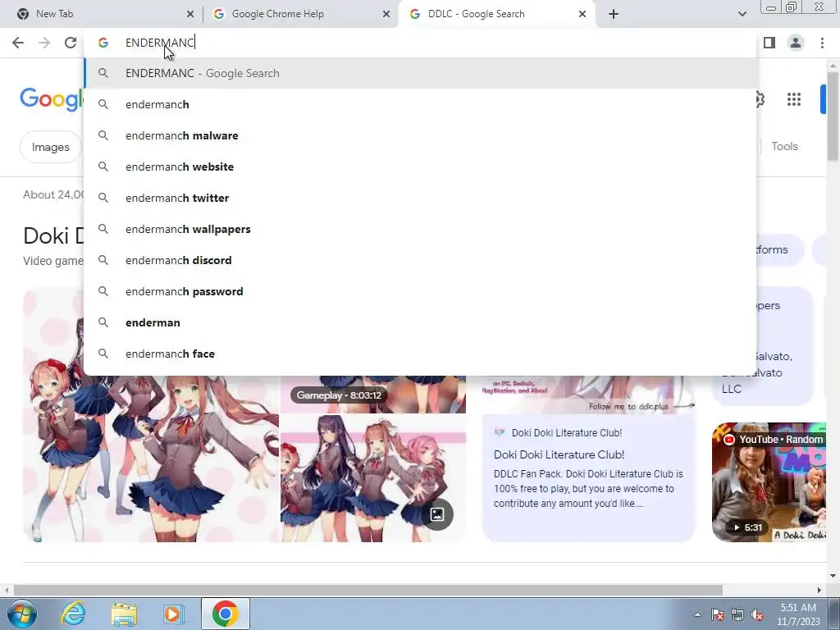Viewport: 840px width, 630px height.
Task: Close the Google Chrome Help tab
Action: click(386, 14)
